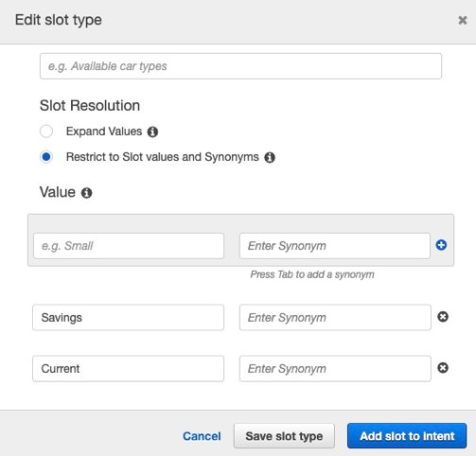Edit the Savings value field
The width and height of the screenshot is (476, 456).
[x=129, y=318]
